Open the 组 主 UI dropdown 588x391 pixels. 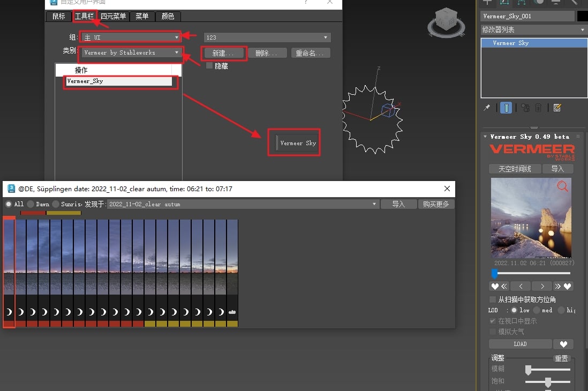[131, 37]
